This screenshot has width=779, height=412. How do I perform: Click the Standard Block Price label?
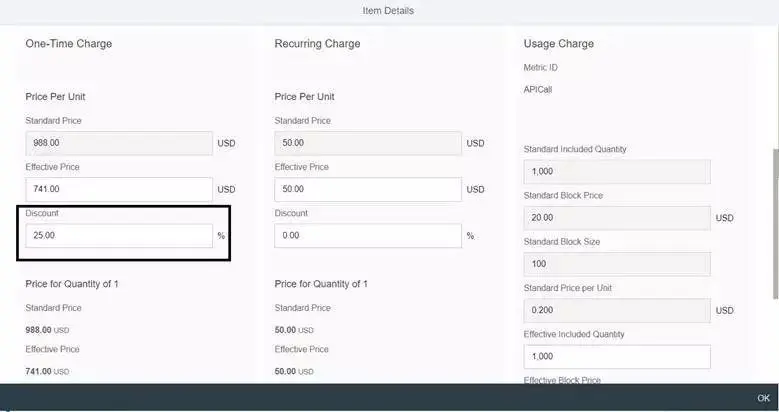click(563, 195)
